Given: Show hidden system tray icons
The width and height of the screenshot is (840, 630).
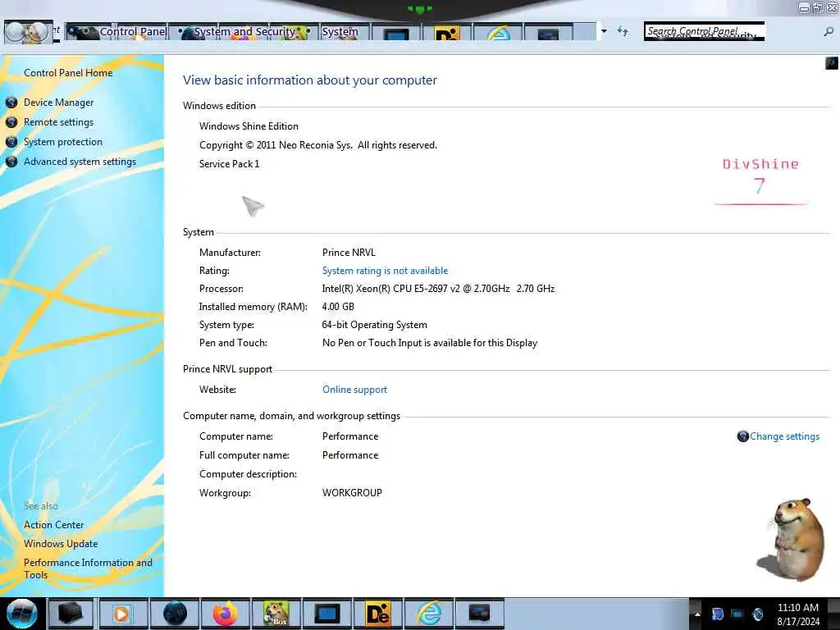Looking at the screenshot, I should point(697,614).
